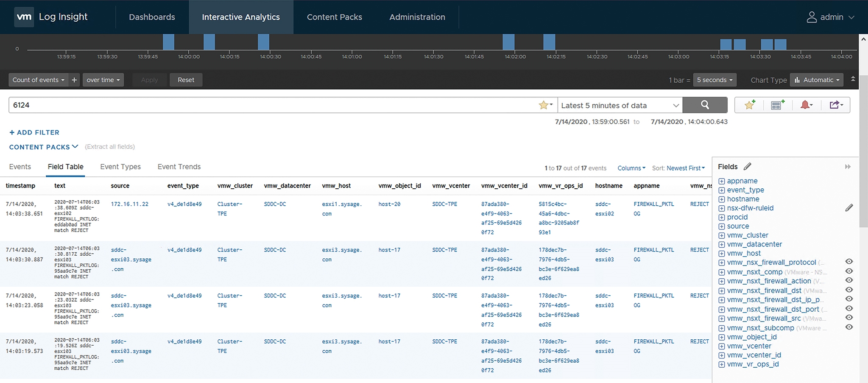868x383 pixels.
Task: Open the query favorites star in search box
Action: coord(545,105)
